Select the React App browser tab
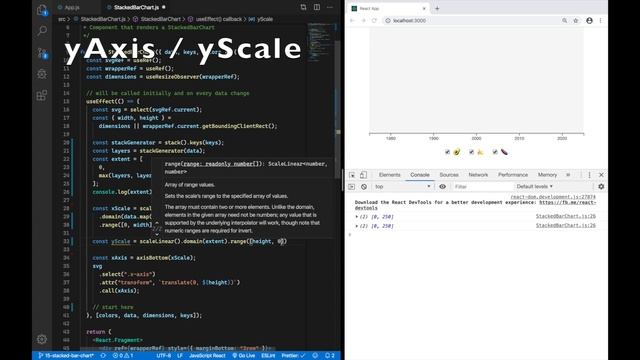Image resolution: width=640 pixels, height=360 pixels. (x=389, y=8)
